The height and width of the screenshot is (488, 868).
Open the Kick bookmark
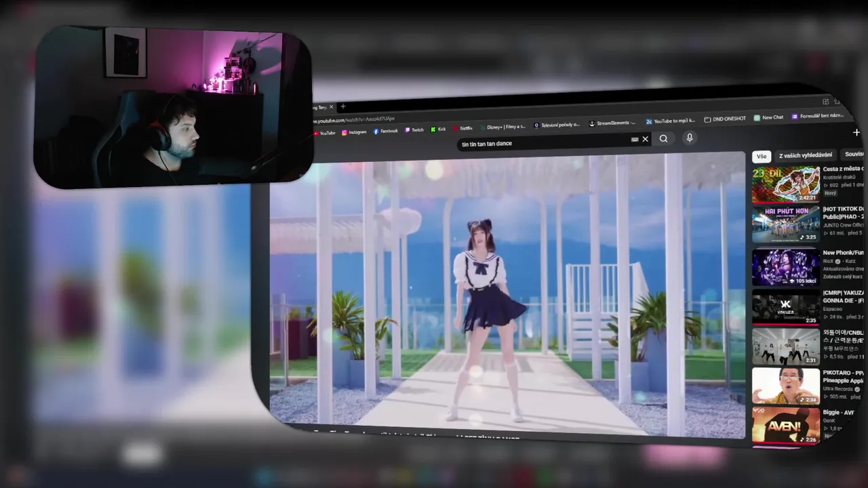(x=439, y=129)
